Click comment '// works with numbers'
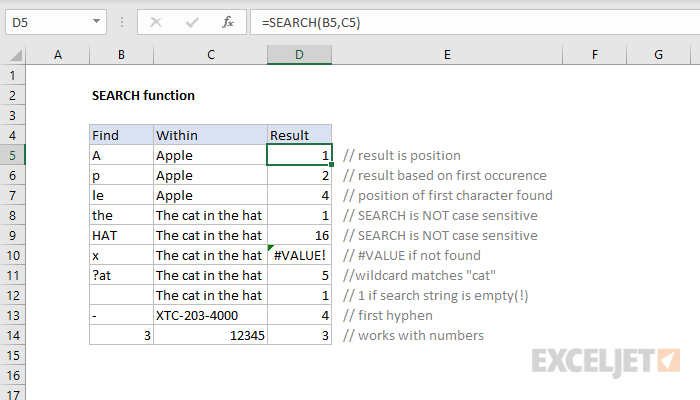The image size is (700, 400). (x=413, y=335)
